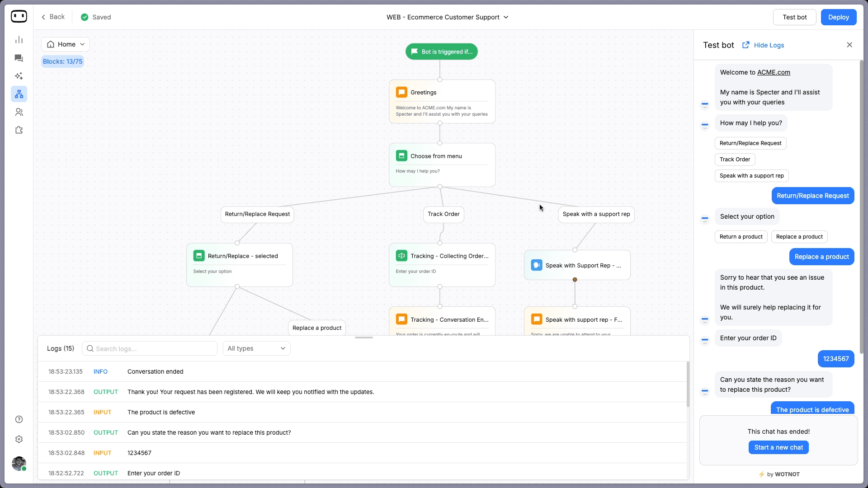Viewport: 868px width, 488px height.
Task: Open the All types log filter
Action: pyautogui.click(x=256, y=348)
